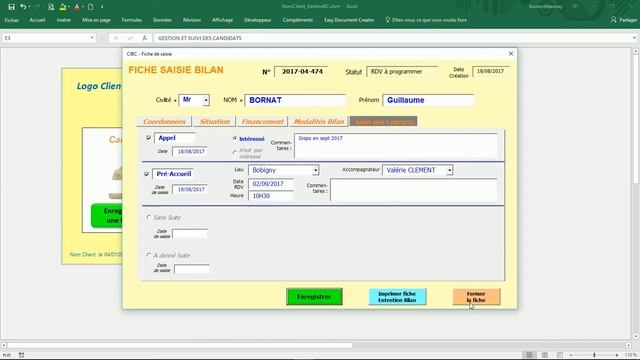Open the Fichier menu
The height and width of the screenshot is (360, 640).
pos(12,20)
